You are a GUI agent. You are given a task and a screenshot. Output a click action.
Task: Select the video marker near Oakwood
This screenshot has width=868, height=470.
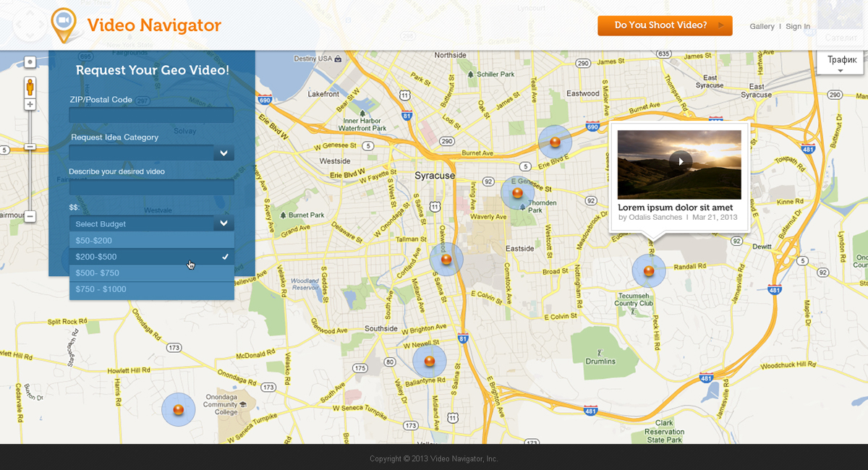[446, 260]
